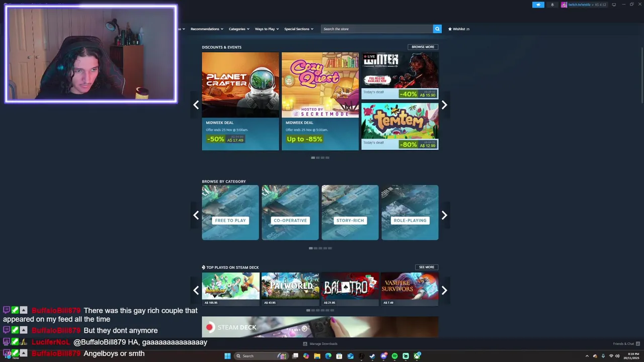
Task: Open Friends & Chat icon
Action: click(638, 344)
